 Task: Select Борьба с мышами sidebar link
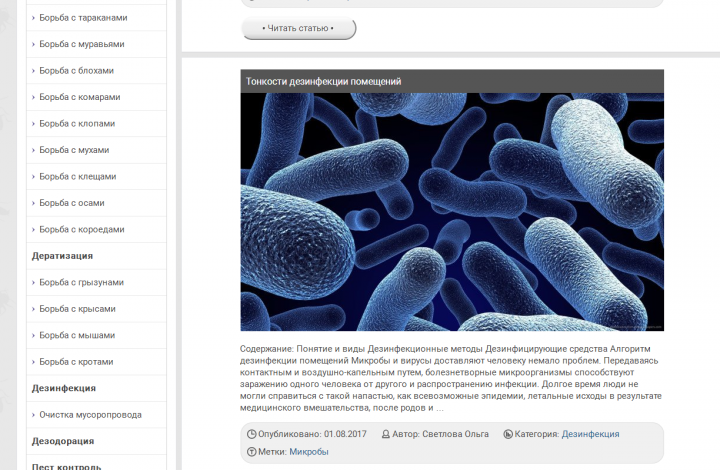(77, 336)
